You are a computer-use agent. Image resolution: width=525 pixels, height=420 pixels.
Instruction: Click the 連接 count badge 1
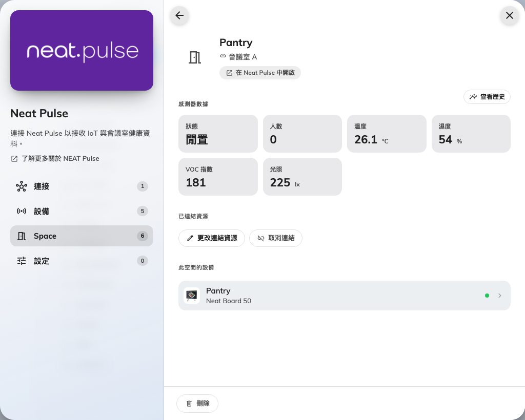pos(143,186)
